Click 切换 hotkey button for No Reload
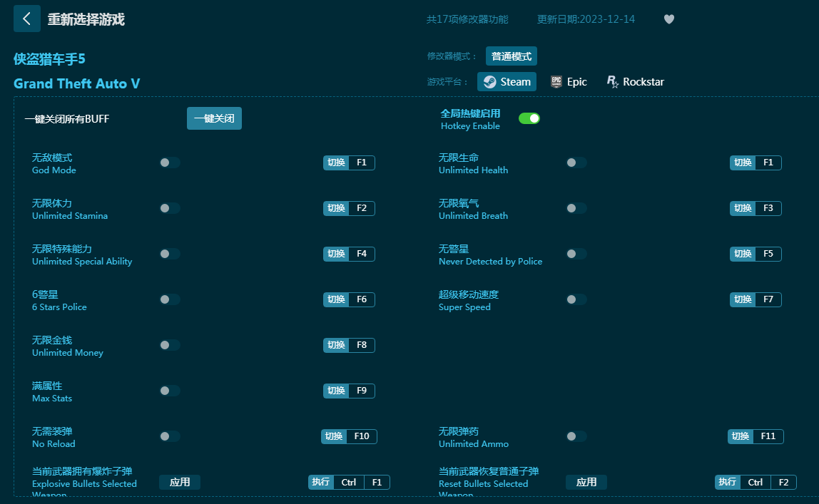 [334, 436]
